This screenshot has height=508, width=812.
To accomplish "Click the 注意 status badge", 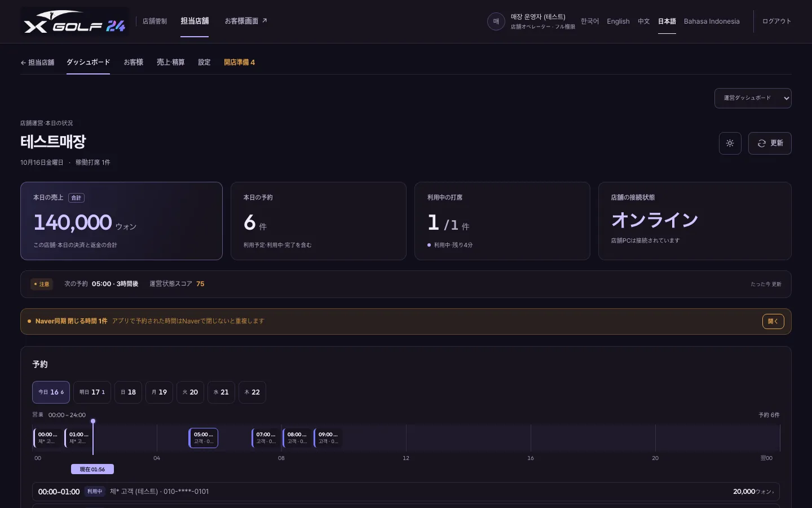I will [x=42, y=284].
